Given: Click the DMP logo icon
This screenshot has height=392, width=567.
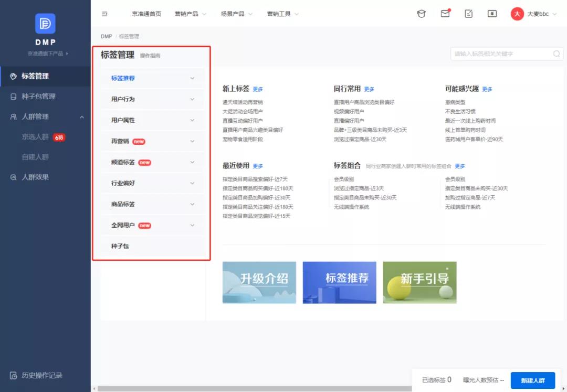Looking at the screenshot, I should tap(45, 24).
